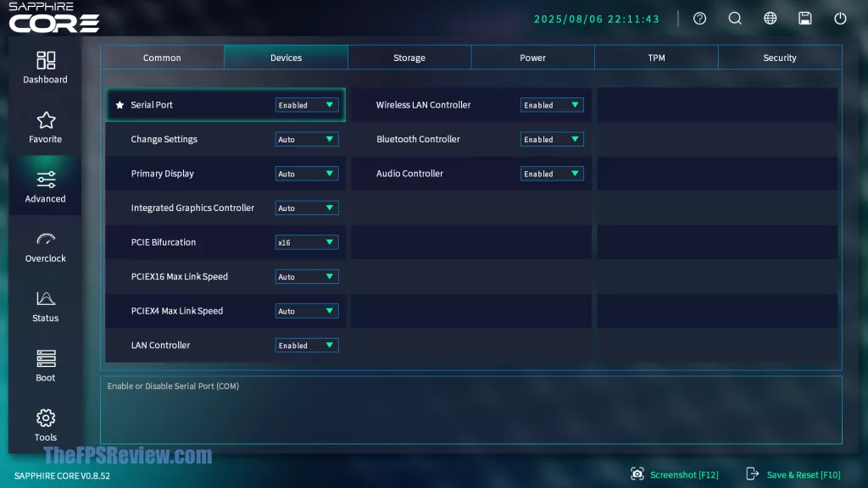Open the Advanced settings section
This screenshot has height=488, width=868.
tap(46, 186)
